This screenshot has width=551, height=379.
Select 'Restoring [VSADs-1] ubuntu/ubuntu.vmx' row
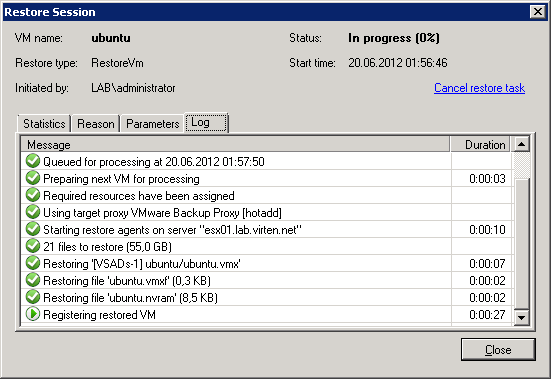(x=266, y=263)
